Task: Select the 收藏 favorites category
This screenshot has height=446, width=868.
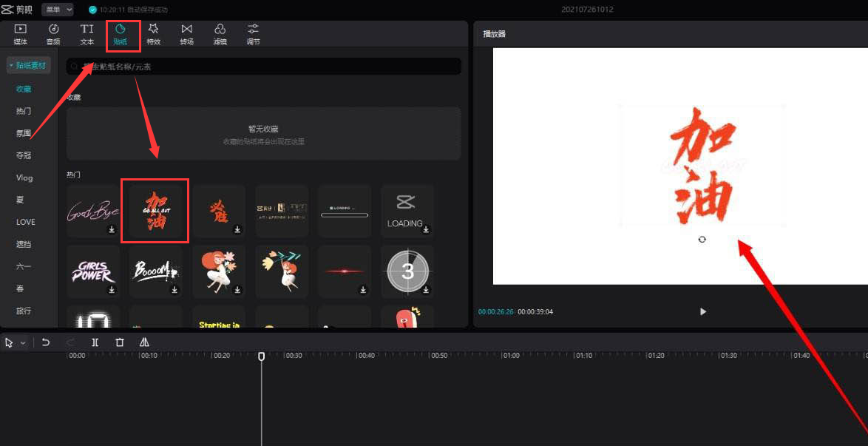Action: (x=24, y=89)
